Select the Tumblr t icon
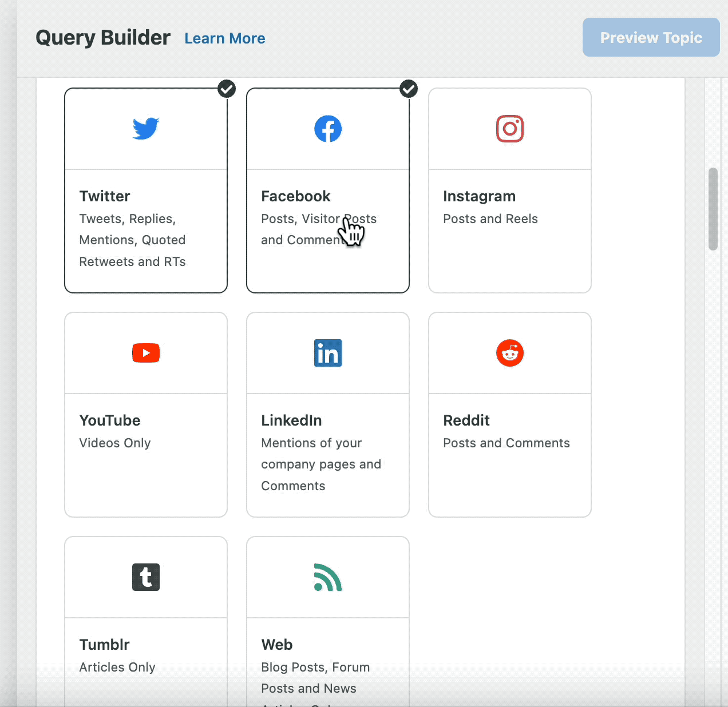Image resolution: width=728 pixels, height=707 pixels. [x=146, y=577]
